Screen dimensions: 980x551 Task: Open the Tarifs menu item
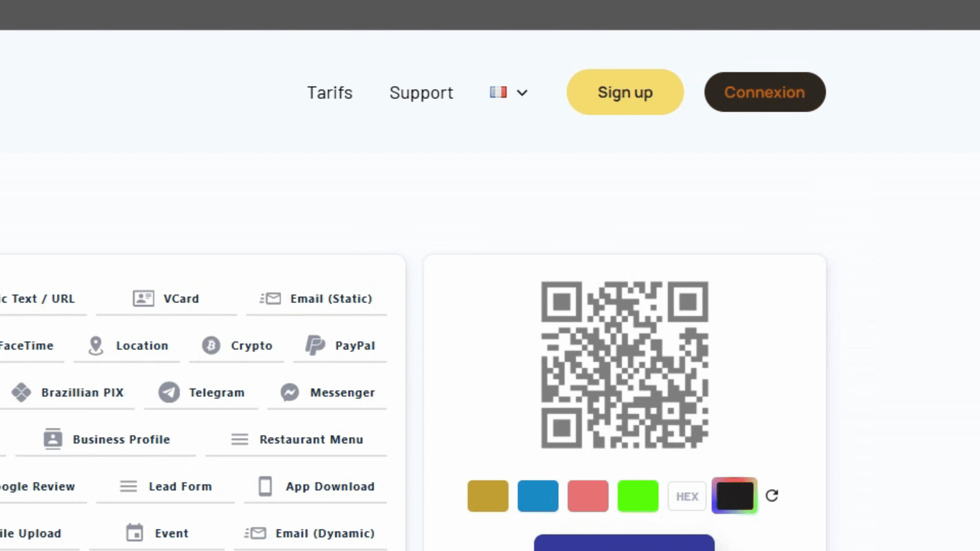(x=330, y=92)
